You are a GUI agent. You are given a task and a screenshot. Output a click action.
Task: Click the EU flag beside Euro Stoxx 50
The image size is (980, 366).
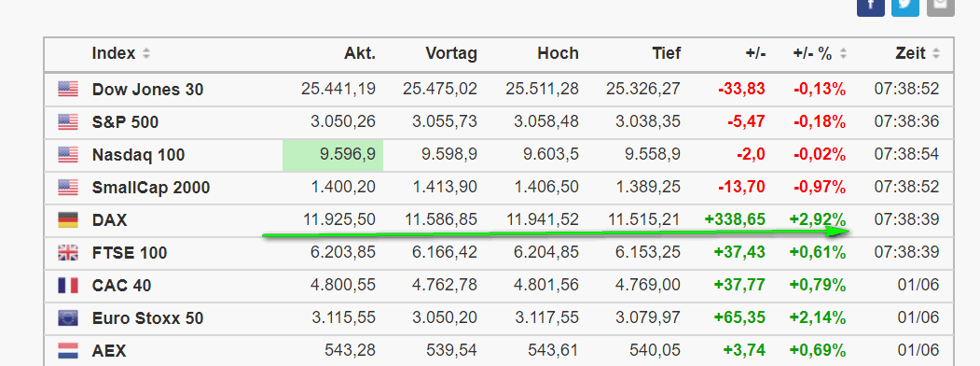tap(68, 318)
